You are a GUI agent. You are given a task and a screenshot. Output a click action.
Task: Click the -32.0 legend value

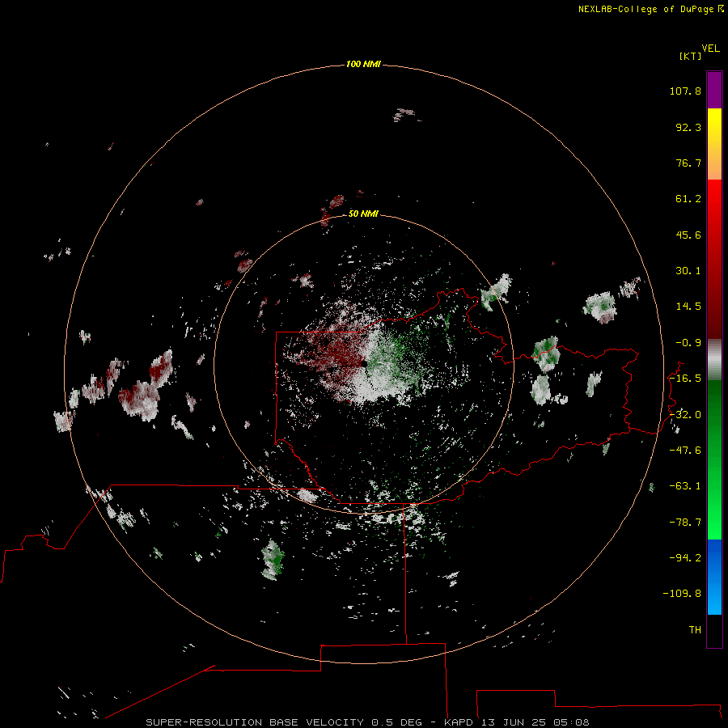[685, 415]
